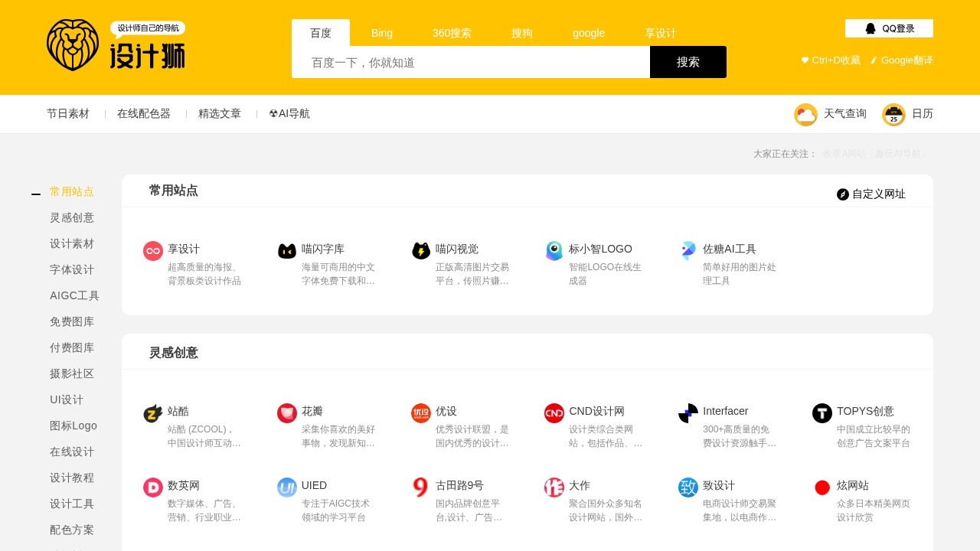The width and height of the screenshot is (980, 551).
Task: Click the QQ登录 login button
Action: 888,28
